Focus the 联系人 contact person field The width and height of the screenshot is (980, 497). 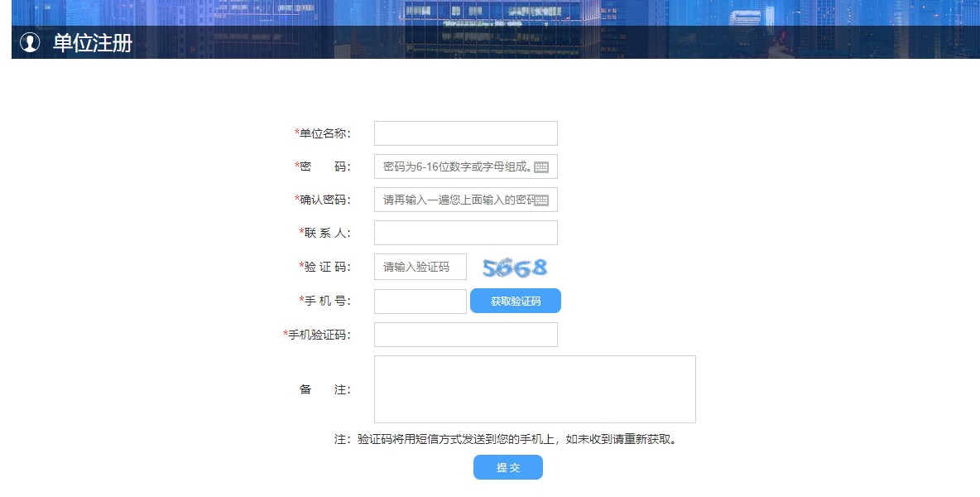[464, 233]
